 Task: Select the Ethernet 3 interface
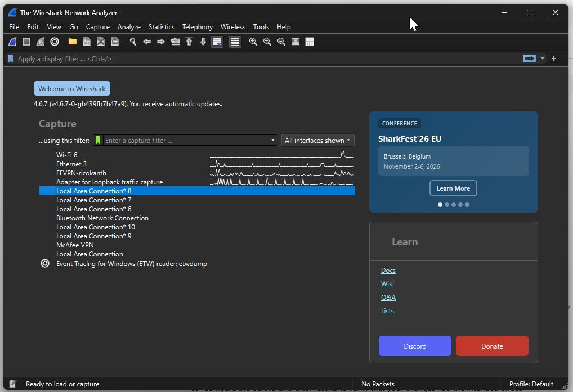pos(196,164)
